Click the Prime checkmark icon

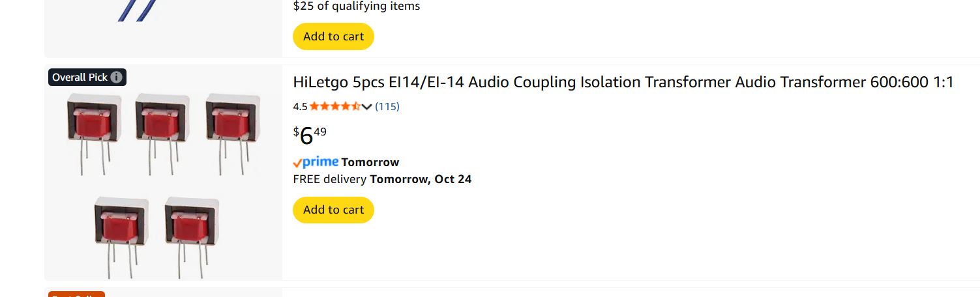click(x=297, y=163)
